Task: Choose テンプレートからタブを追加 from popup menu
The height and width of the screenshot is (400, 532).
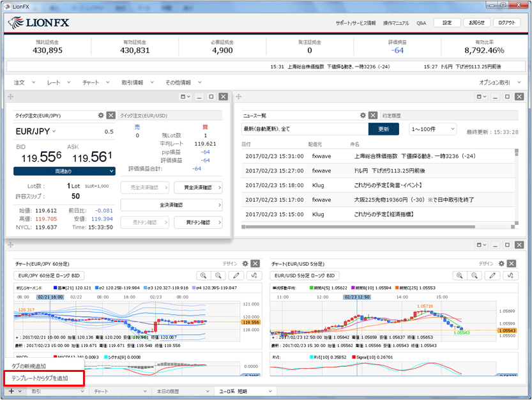Action: tap(44, 378)
